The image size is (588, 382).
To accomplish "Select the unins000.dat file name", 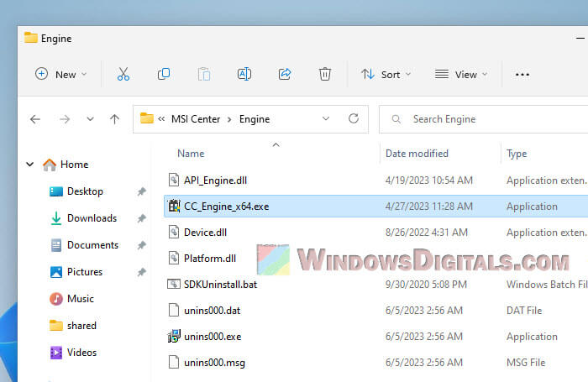I will (x=213, y=311).
